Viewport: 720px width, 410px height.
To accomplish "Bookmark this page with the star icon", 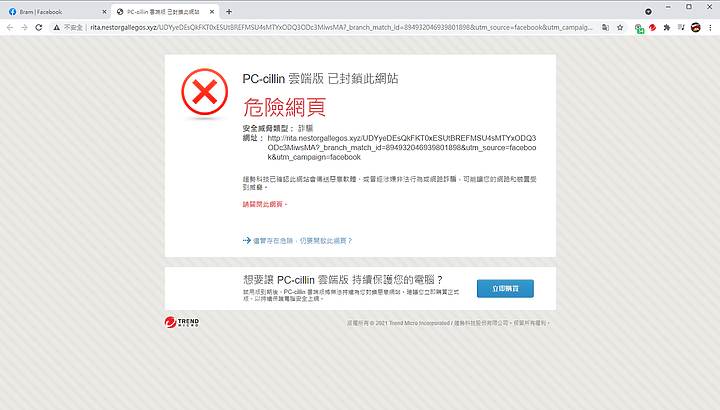I will click(620, 28).
